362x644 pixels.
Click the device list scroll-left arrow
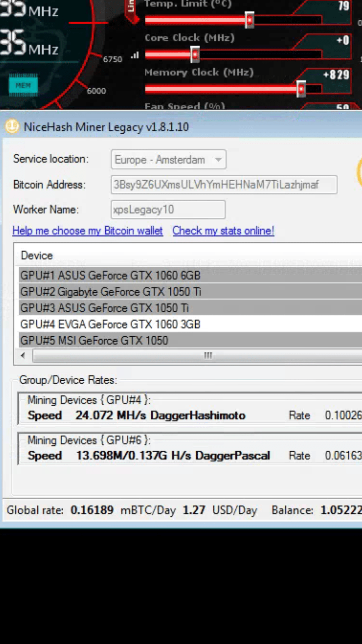click(23, 356)
